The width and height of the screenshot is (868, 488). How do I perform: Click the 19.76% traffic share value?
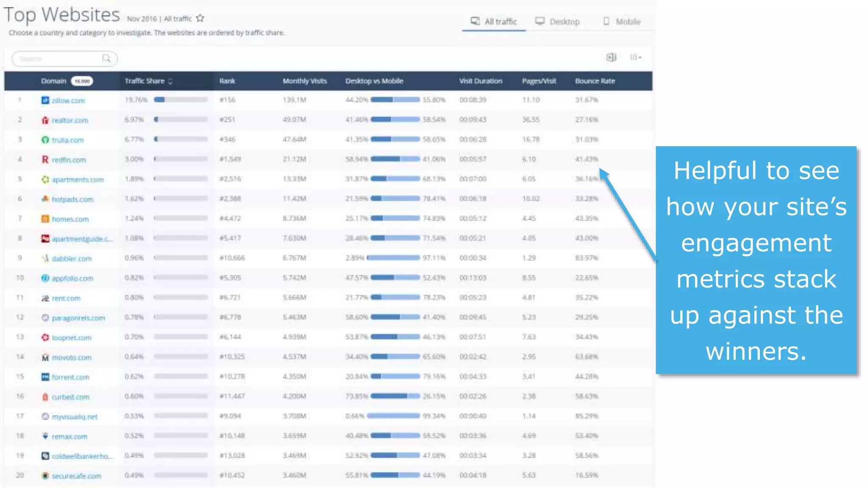tap(136, 100)
